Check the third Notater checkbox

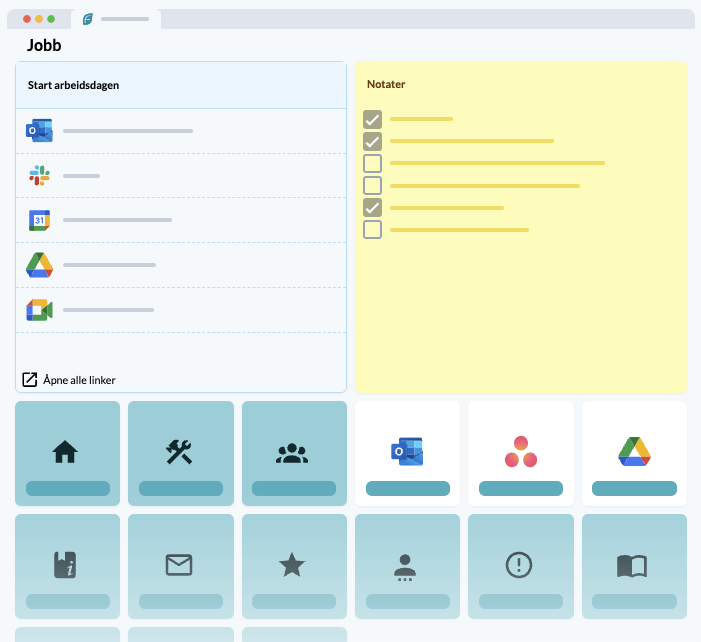click(372, 163)
